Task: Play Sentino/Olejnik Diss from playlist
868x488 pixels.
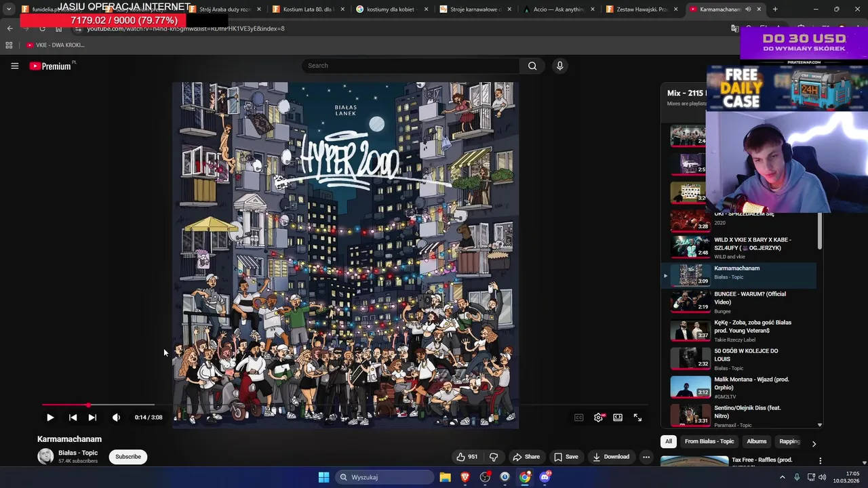Action: pyautogui.click(x=739, y=416)
